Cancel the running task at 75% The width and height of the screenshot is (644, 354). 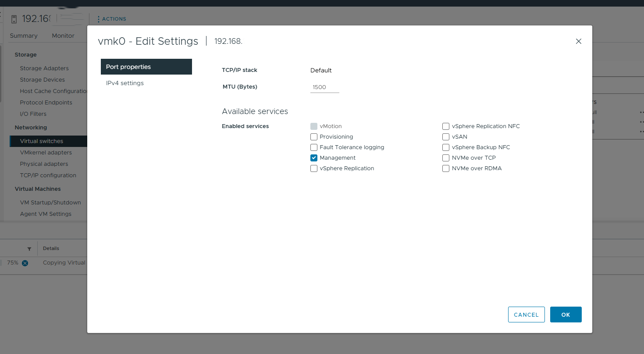tap(25, 263)
